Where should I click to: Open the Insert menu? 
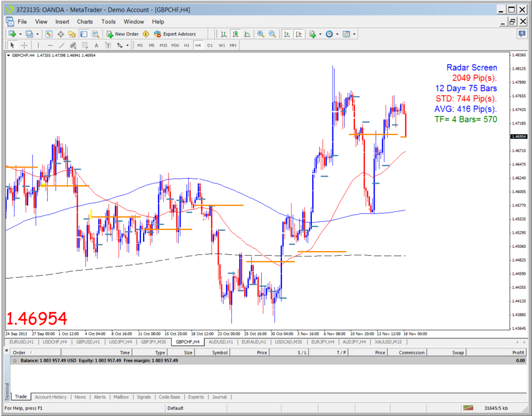(x=62, y=22)
